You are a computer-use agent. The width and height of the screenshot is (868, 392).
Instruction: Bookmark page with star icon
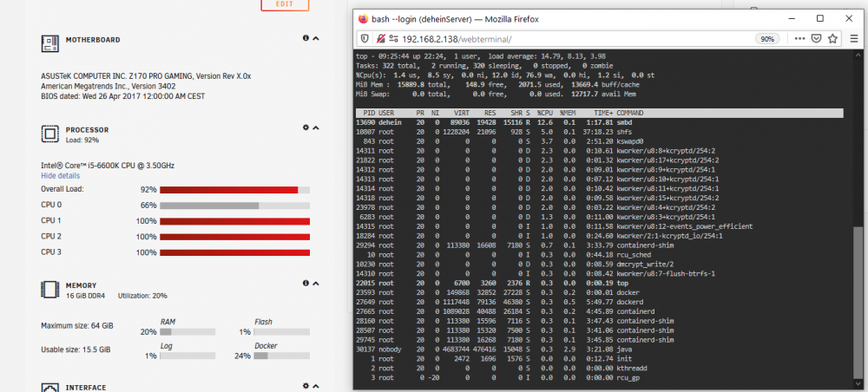point(832,39)
